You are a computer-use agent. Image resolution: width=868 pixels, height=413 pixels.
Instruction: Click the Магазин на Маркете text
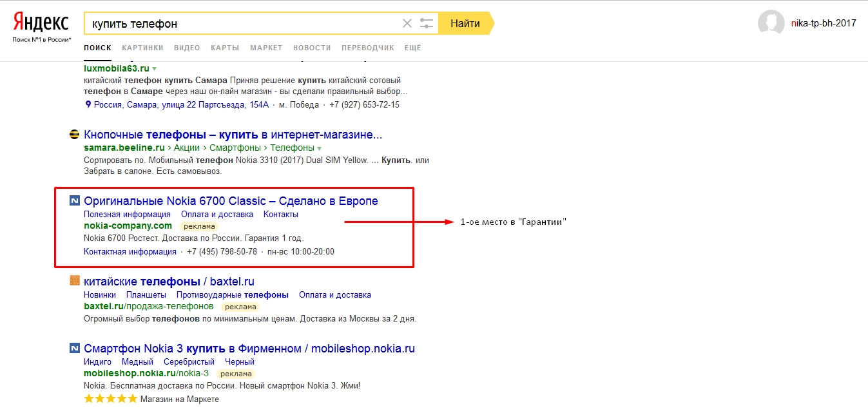pyautogui.click(x=180, y=399)
